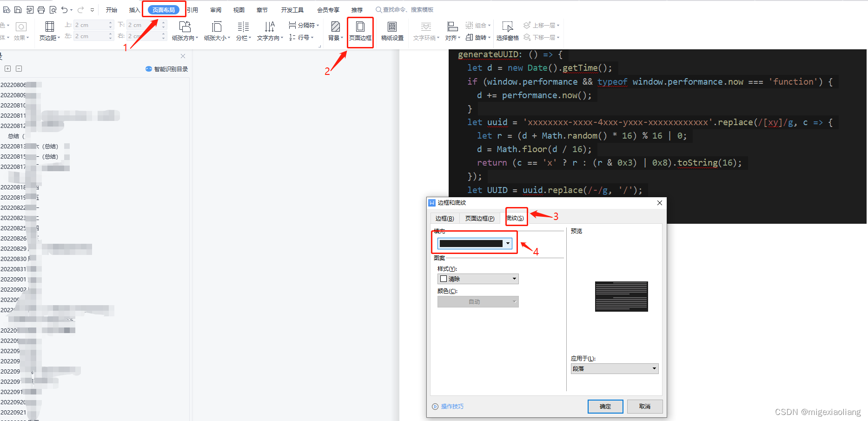Click the 分栏 columns icon

(243, 27)
